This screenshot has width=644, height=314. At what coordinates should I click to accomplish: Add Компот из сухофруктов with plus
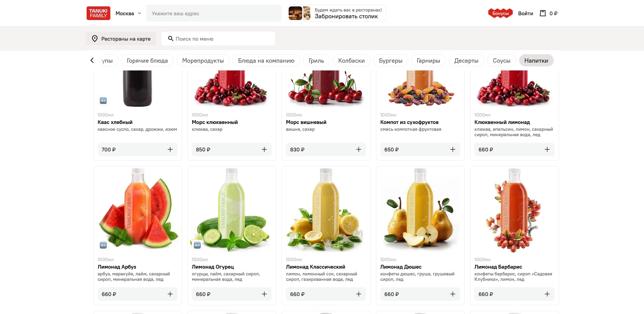point(452,149)
